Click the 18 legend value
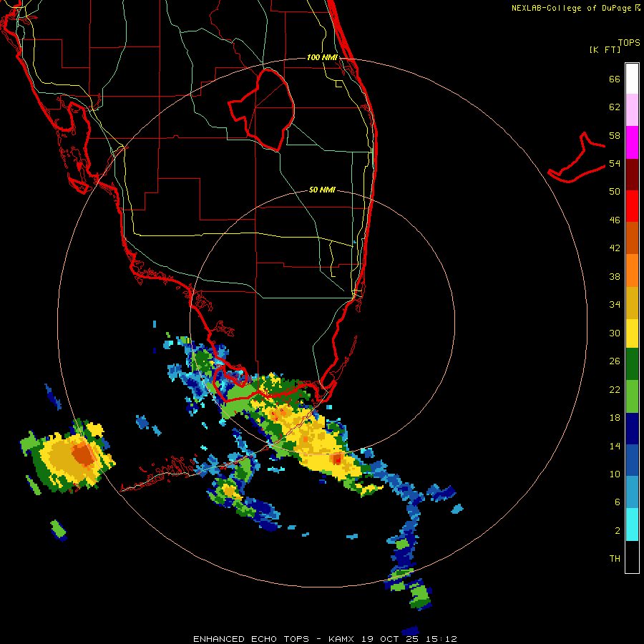Viewport: 644px width, 644px height. tap(615, 418)
